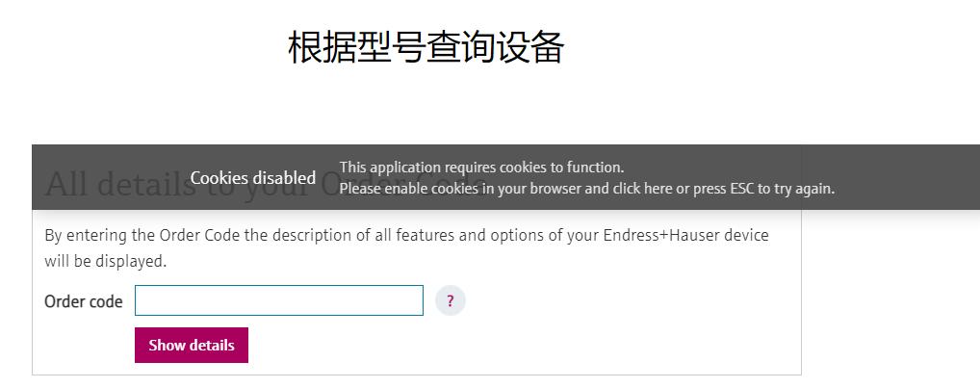Focus the Order code input field

(x=279, y=300)
